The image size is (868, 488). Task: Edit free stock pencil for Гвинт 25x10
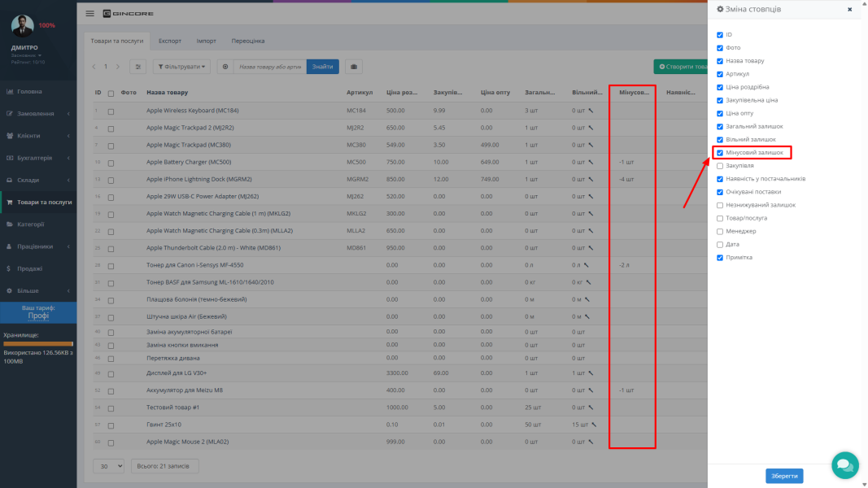tap(594, 425)
